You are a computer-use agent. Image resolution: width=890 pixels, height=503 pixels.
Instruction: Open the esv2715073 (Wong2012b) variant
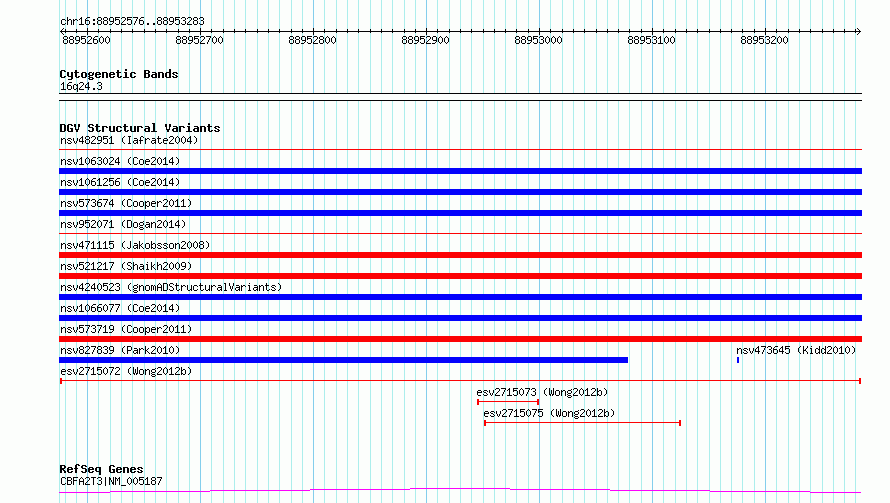(x=542, y=392)
